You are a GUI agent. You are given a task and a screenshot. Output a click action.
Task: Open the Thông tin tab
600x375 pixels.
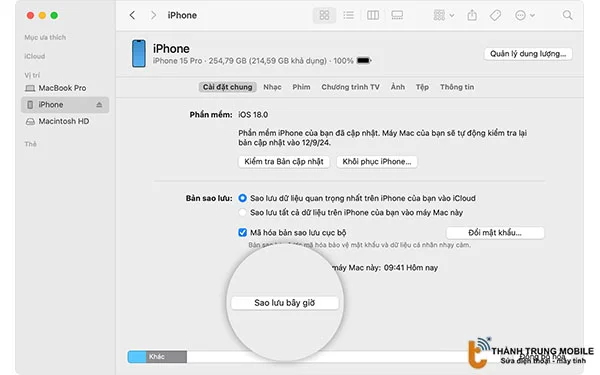point(457,87)
